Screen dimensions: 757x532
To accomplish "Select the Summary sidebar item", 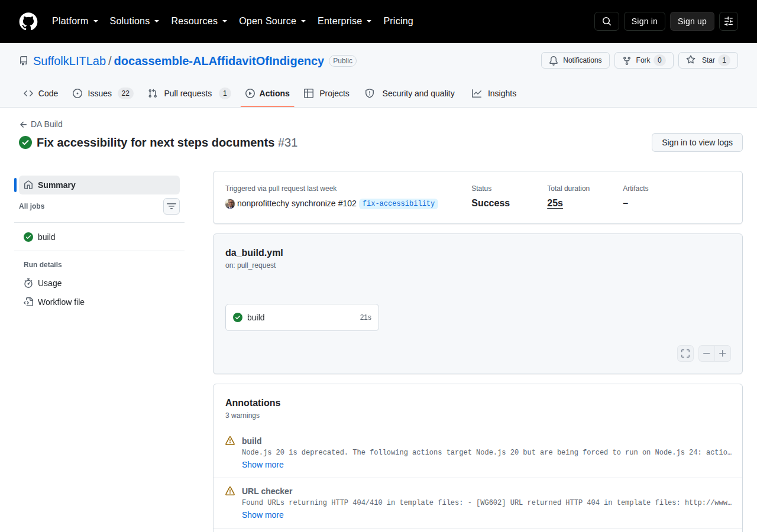I will pyautogui.click(x=99, y=185).
